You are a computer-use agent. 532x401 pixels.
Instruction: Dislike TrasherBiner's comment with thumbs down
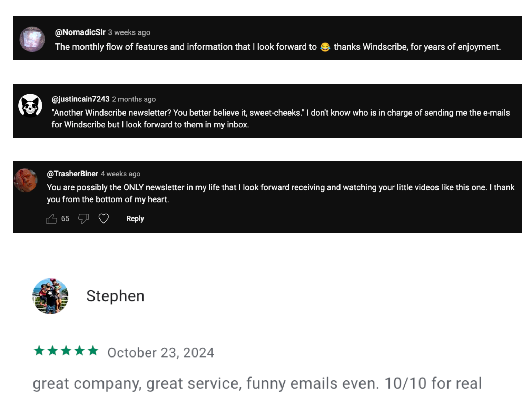click(x=83, y=219)
